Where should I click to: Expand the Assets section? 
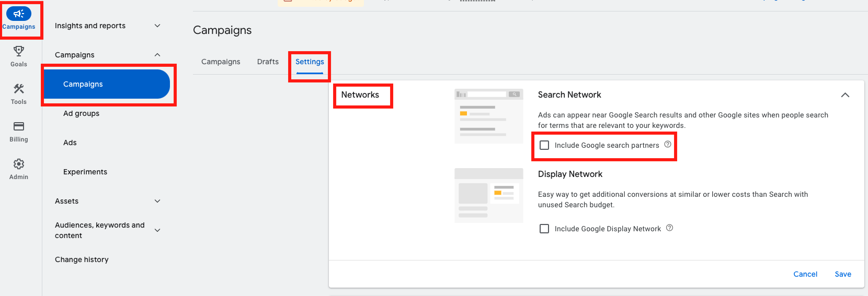click(x=157, y=201)
